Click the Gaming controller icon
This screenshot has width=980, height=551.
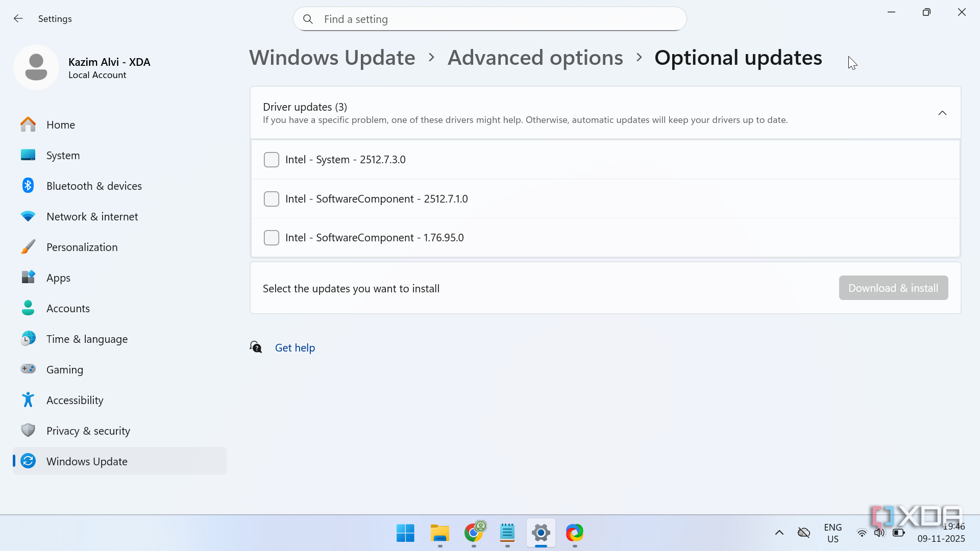coord(28,369)
